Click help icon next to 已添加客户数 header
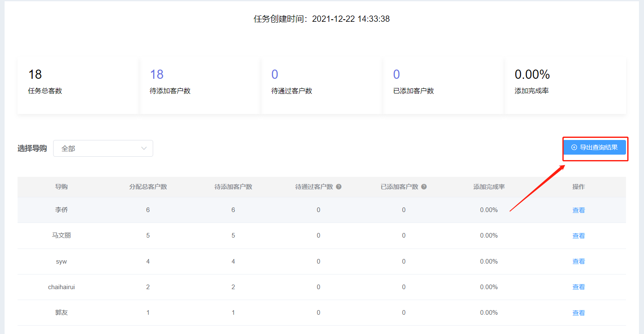The height and width of the screenshot is (334, 644). (424, 187)
